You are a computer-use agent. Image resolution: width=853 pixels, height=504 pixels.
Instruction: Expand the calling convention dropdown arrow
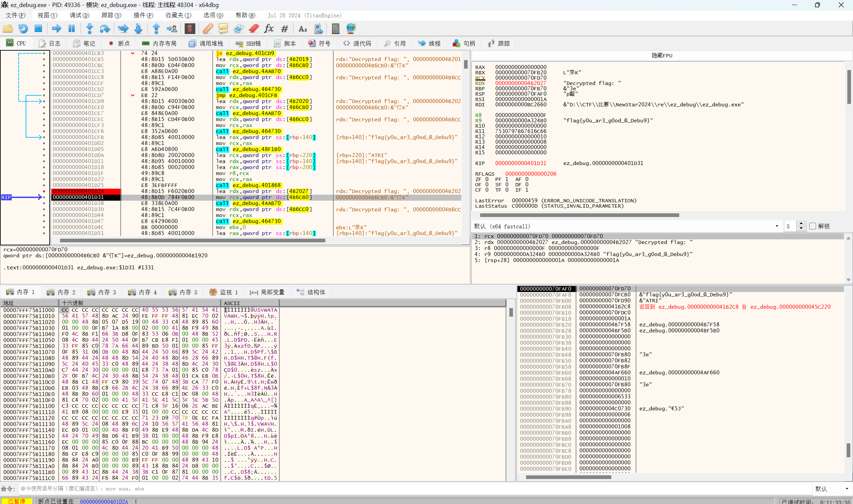pos(777,226)
